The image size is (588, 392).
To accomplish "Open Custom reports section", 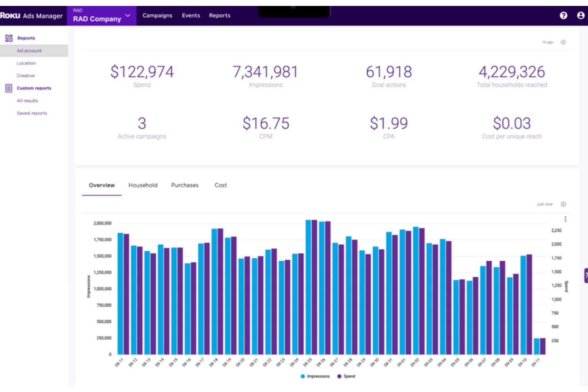I will click(x=34, y=88).
